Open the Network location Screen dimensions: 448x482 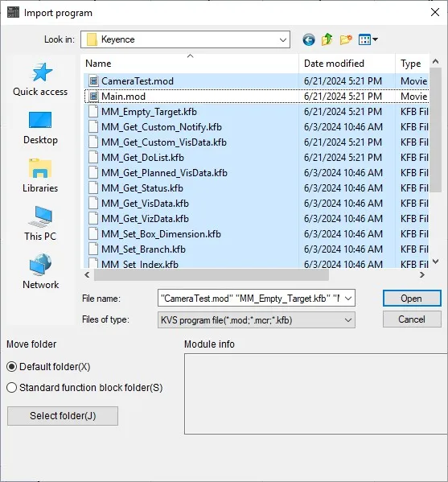tap(40, 272)
